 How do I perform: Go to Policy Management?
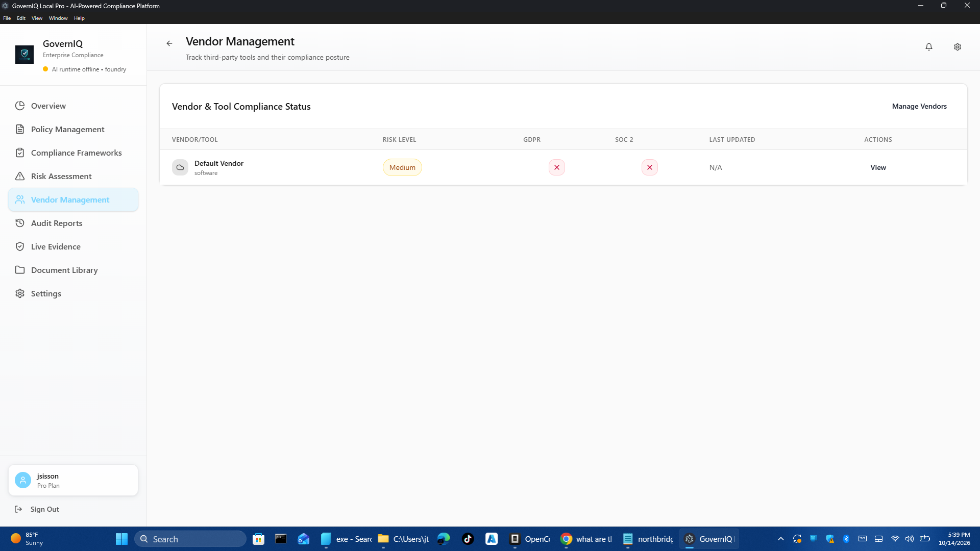point(73,129)
